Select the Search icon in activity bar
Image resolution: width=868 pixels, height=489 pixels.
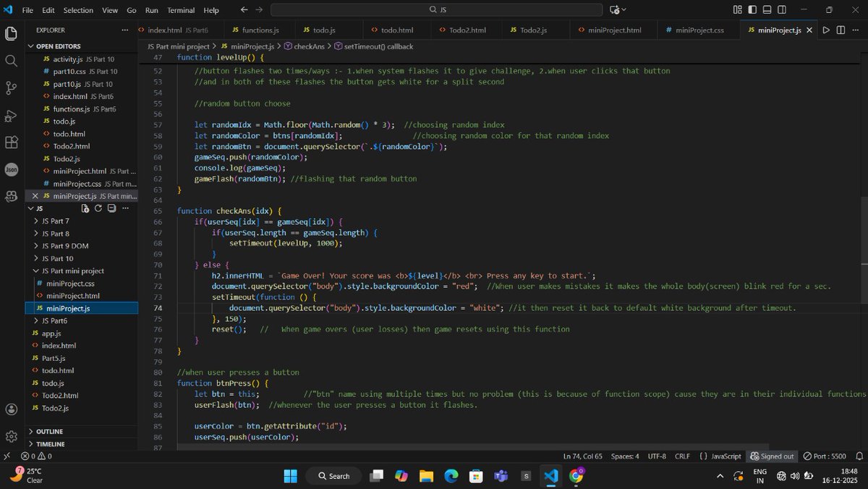click(x=11, y=61)
